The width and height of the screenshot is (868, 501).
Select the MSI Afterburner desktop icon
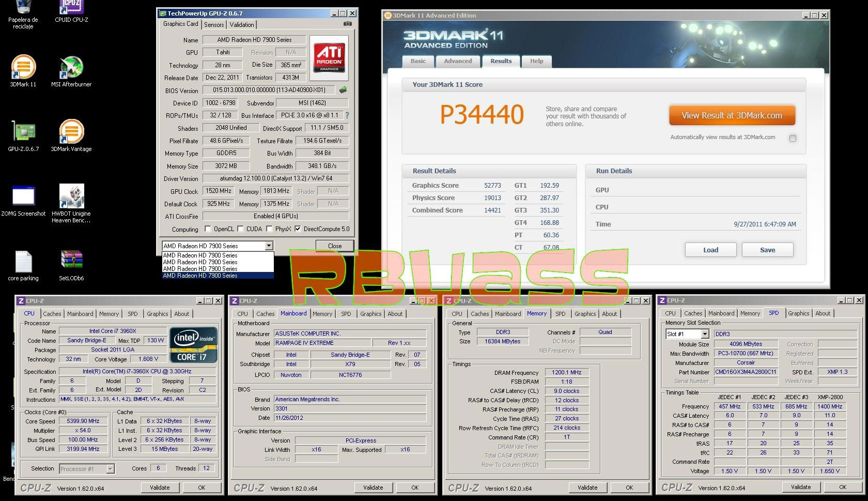(71, 71)
